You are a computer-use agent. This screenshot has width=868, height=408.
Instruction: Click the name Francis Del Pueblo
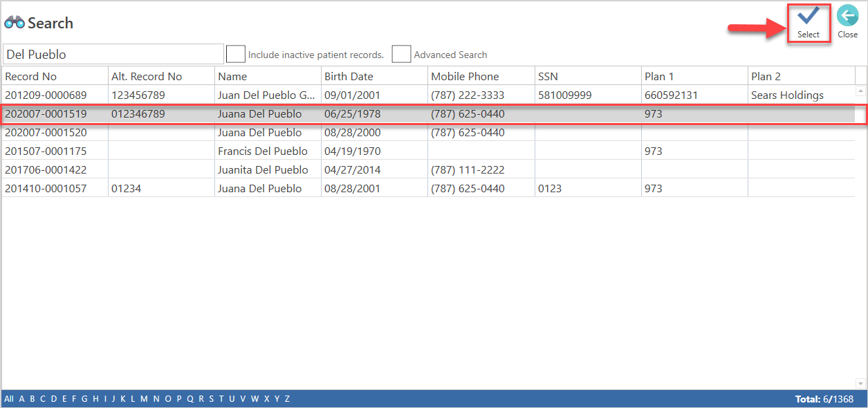point(263,151)
